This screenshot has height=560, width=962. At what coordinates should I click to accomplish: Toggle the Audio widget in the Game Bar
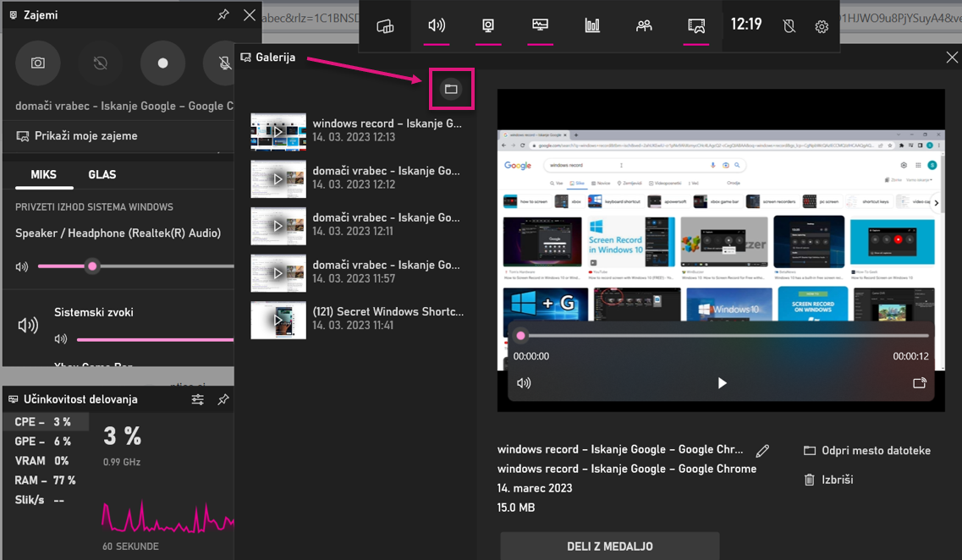(x=437, y=25)
